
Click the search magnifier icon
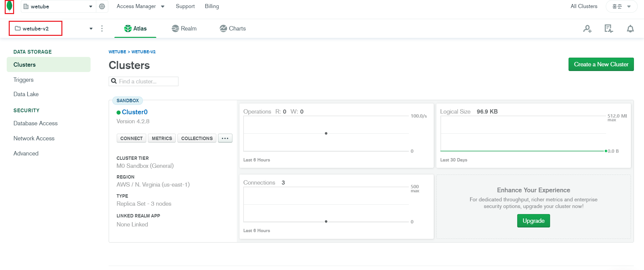tap(114, 81)
